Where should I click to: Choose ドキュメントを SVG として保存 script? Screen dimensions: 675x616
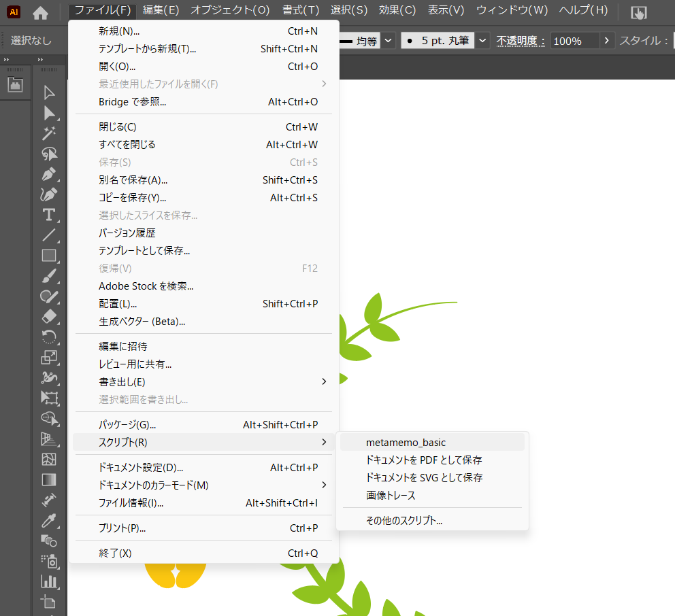point(432,477)
